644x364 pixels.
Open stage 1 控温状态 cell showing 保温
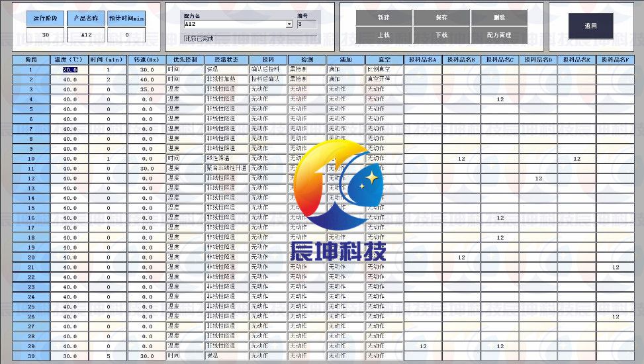227,69
